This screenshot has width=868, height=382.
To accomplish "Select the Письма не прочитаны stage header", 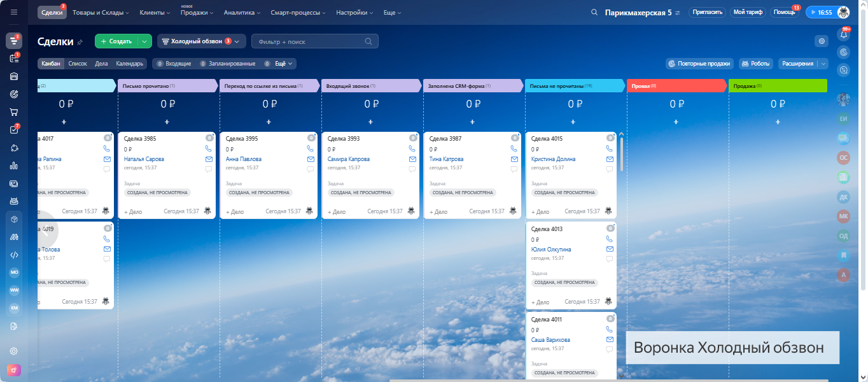I will click(574, 85).
